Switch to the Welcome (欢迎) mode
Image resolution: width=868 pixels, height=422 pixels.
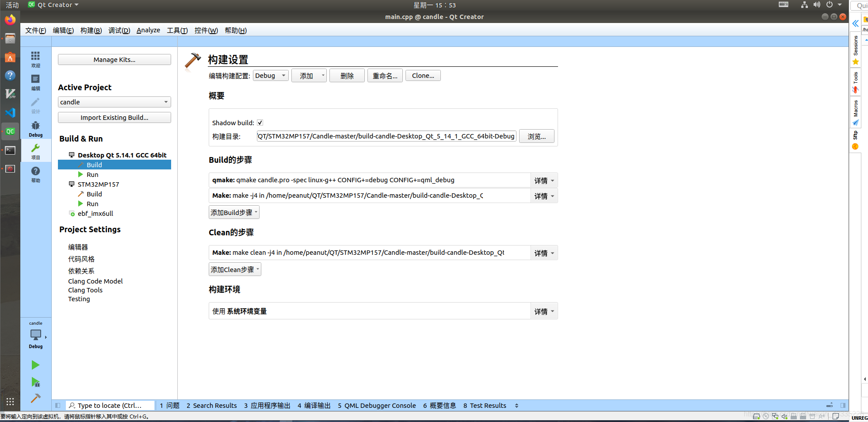[x=35, y=58]
